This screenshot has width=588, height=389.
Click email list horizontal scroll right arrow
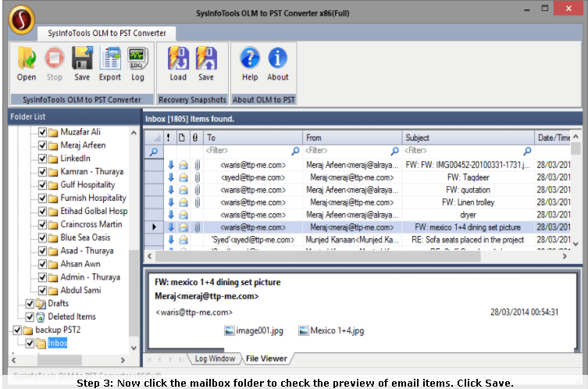pos(565,256)
